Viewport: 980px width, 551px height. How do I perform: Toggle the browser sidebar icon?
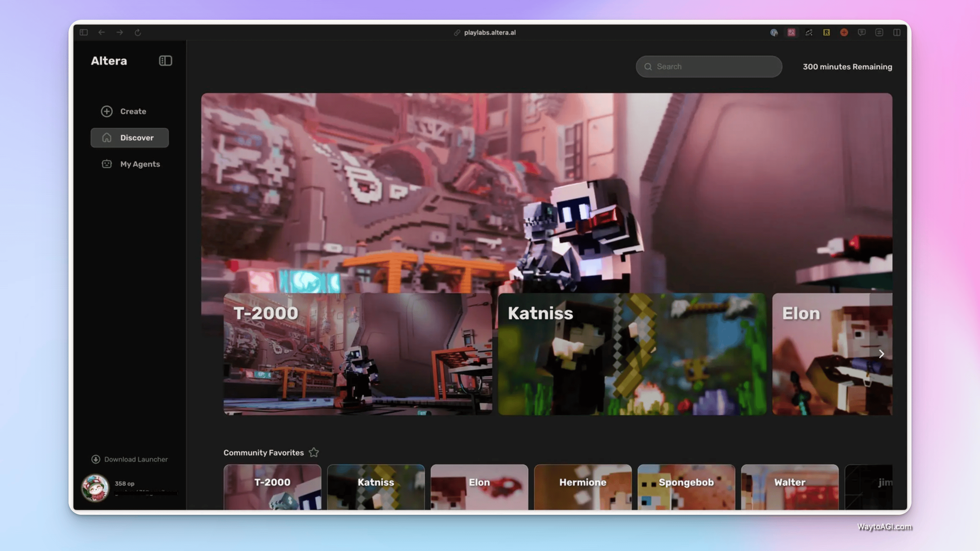(84, 33)
